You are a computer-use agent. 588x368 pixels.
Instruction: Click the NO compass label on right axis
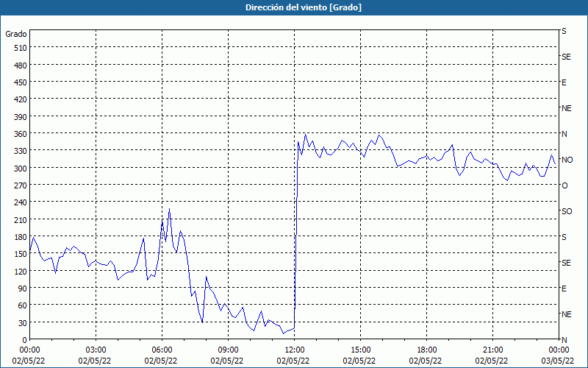567,160
